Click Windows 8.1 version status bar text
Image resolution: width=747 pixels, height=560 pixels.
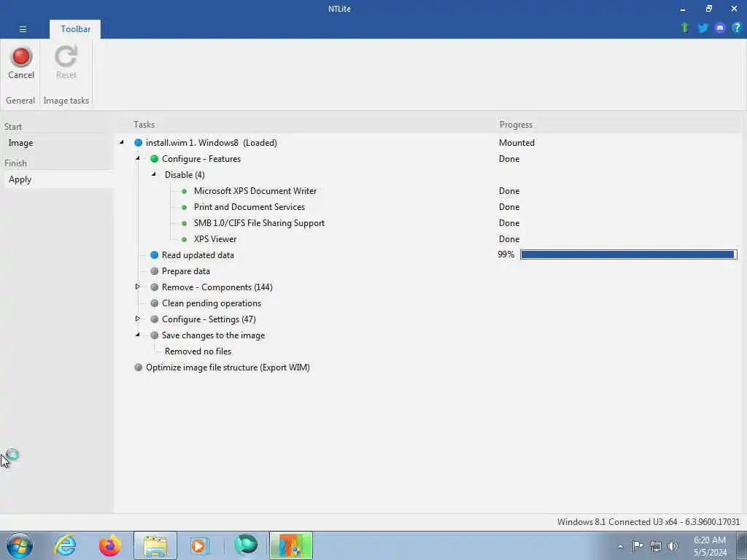point(649,522)
